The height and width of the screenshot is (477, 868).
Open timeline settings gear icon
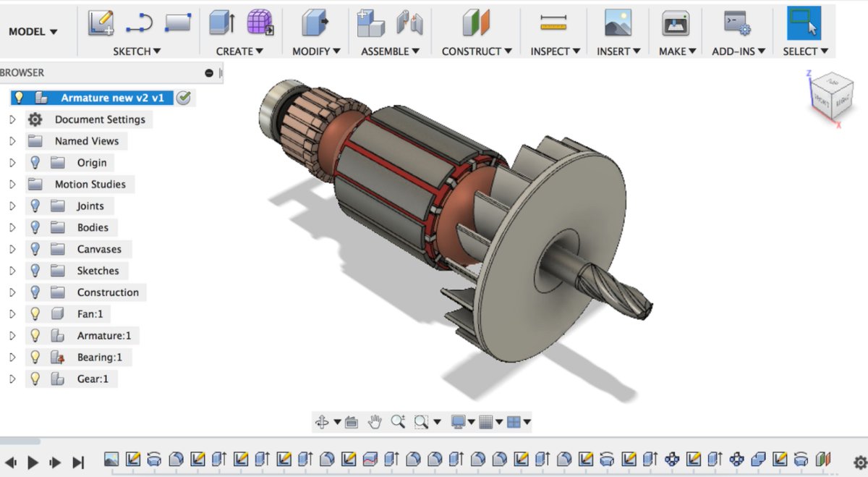pyautogui.click(x=860, y=462)
